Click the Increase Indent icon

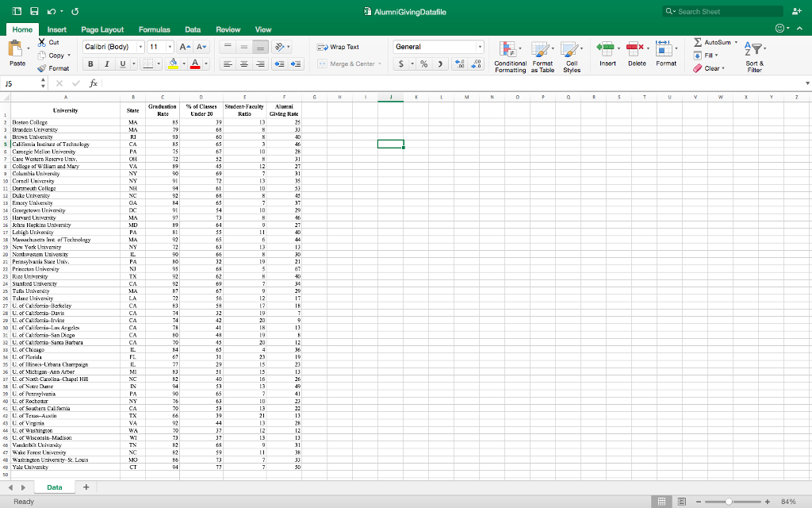297,63
